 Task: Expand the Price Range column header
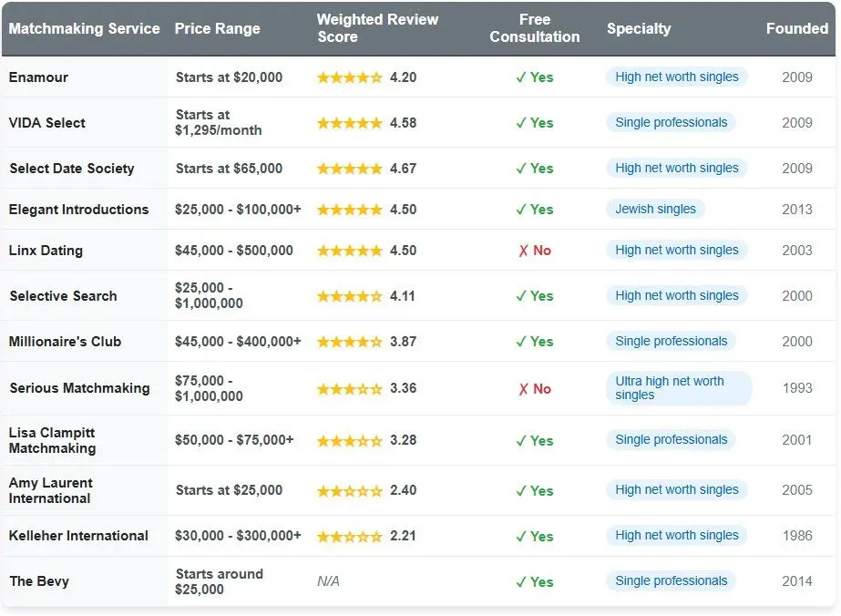218,28
